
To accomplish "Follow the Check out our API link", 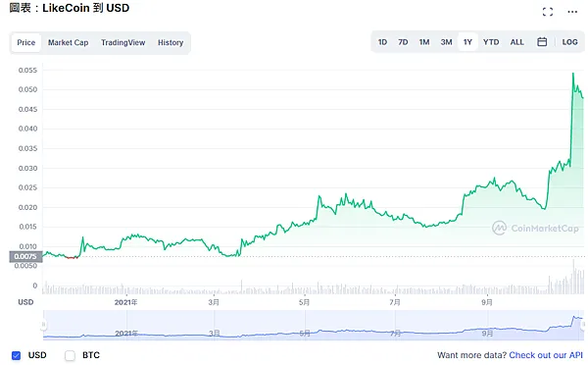I will (x=546, y=355).
